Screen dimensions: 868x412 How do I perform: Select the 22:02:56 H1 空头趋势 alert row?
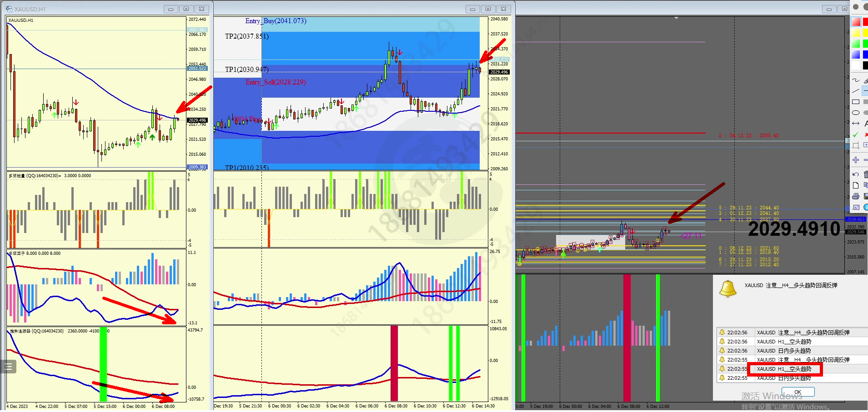[793, 342]
